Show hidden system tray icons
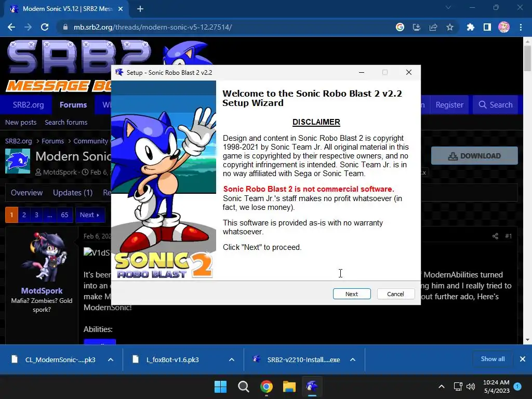The height and width of the screenshot is (399, 532). pyautogui.click(x=442, y=387)
